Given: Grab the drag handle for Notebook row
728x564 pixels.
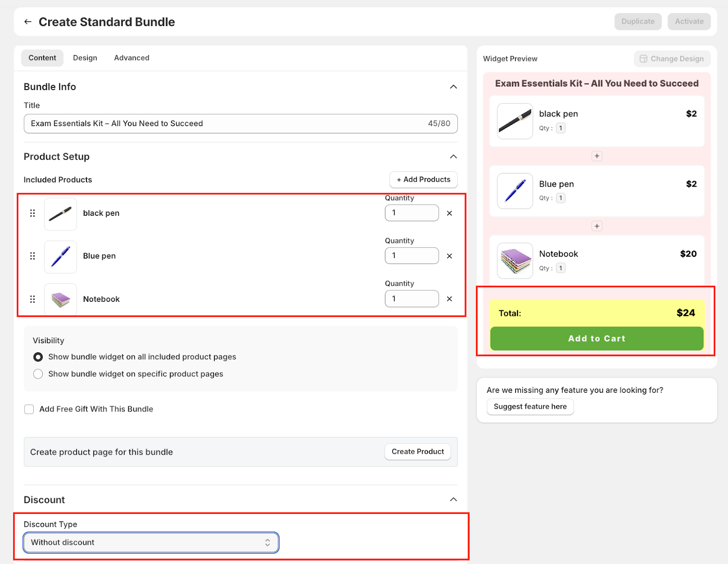Looking at the screenshot, I should point(32,299).
